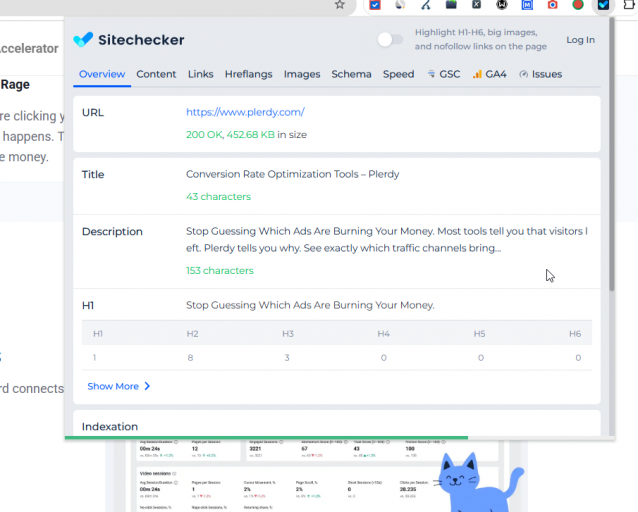The image size is (638, 512).
Task: Click the title text 'Conversion Rate Optimization Tools – Plerdy'
Action: click(293, 174)
